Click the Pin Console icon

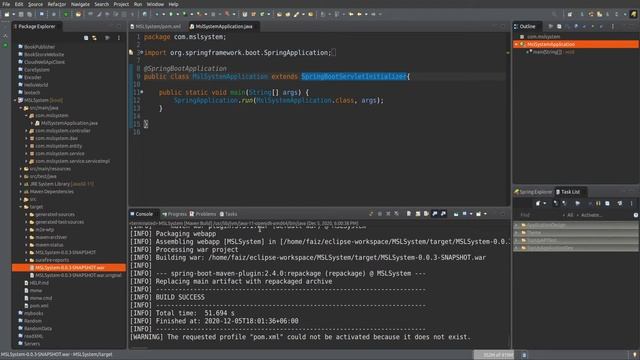point(456,214)
